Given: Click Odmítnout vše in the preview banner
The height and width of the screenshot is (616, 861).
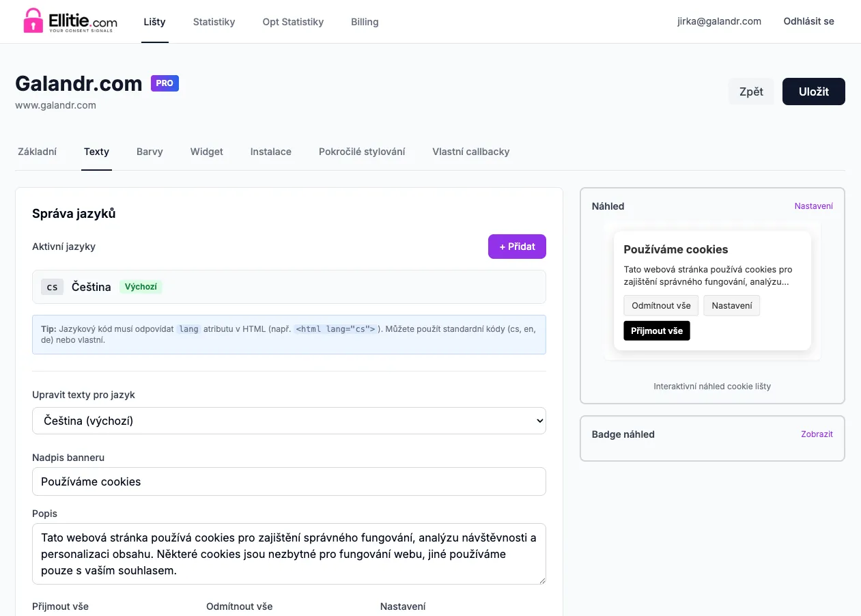Looking at the screenshot, I should pyautogui.click(x=660, y=305).
